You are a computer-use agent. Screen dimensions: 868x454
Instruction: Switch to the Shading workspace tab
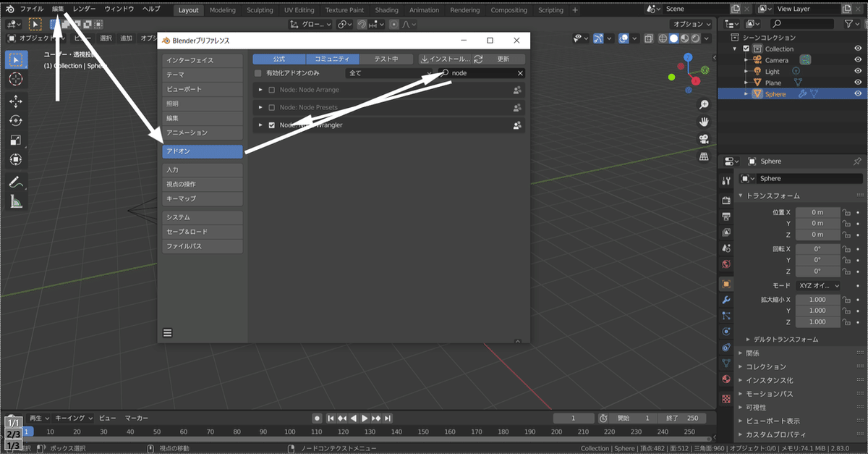(x=386, y=10)
